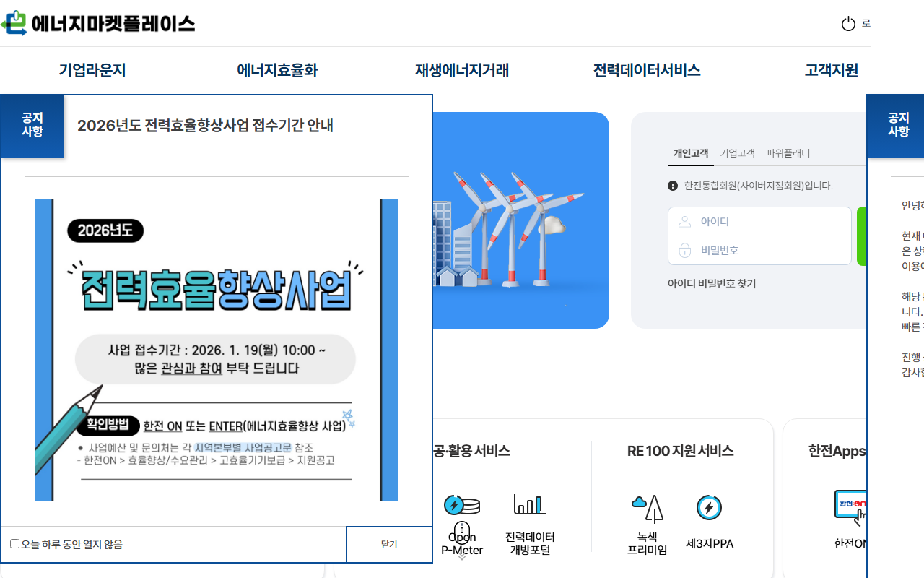Click the power icon at top right
Viewport: 924px width, 578px height.
click(847, 22)
